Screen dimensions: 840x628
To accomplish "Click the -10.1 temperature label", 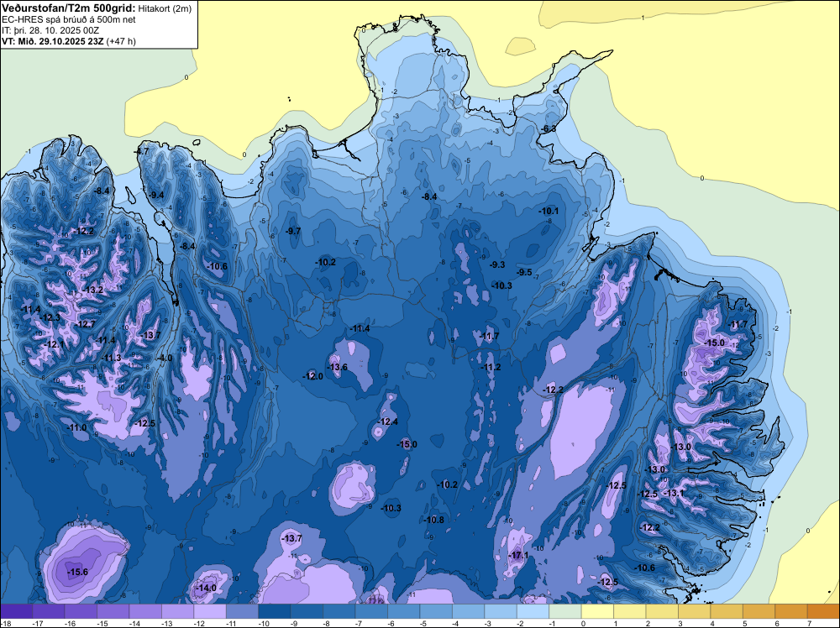I will click(x=549, y=211).
